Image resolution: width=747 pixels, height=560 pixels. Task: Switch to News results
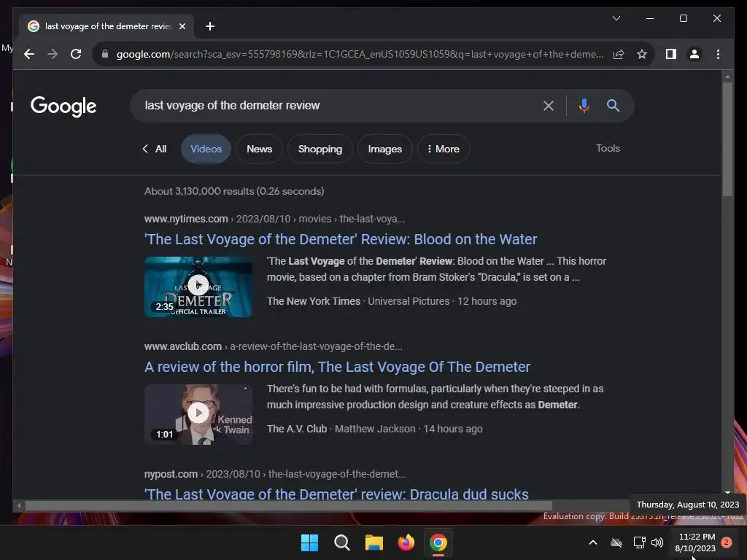coord(259,149)
